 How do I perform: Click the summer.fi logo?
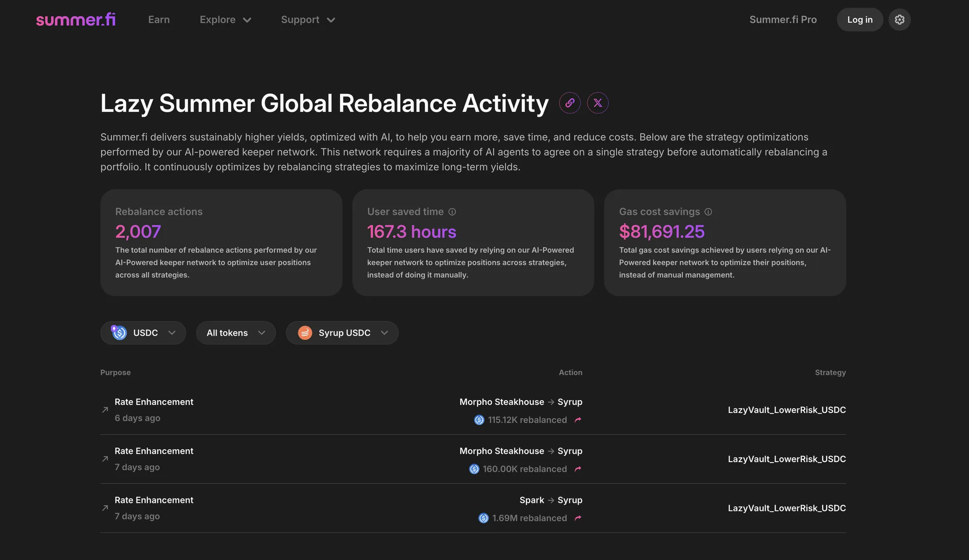pos(76,20)
